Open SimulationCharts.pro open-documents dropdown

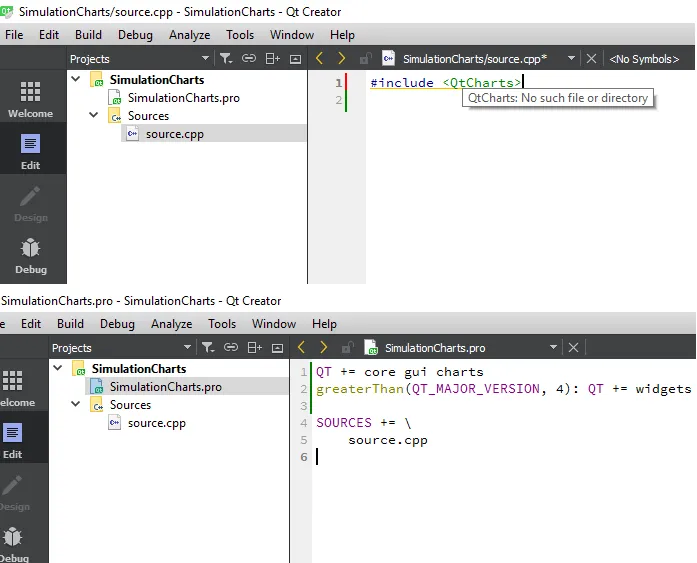553,347
